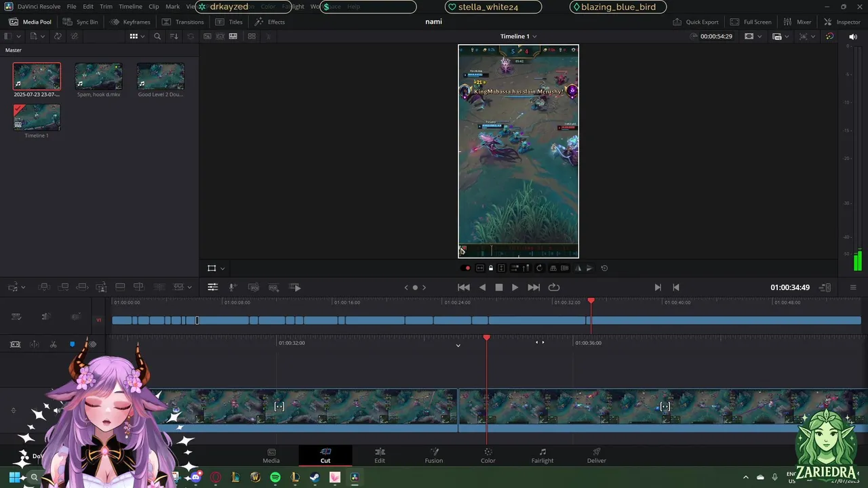Open the Clip menu
Image resolution: width=868 pixels, height=488 pixels.
(154, 6)
